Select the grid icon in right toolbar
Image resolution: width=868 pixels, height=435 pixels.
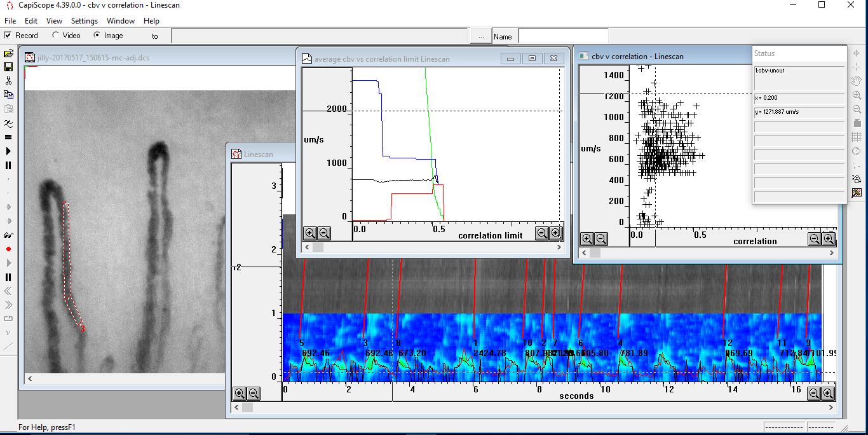click(x=857, y=137)
